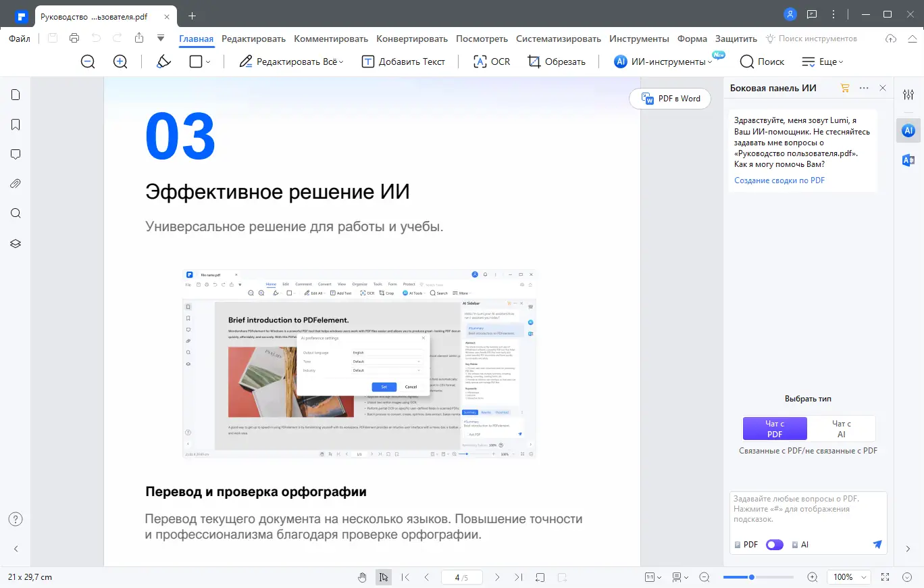Click the Создание сводки по PDF link
This screenshot has height=588, width=924.
pos(779,180)
